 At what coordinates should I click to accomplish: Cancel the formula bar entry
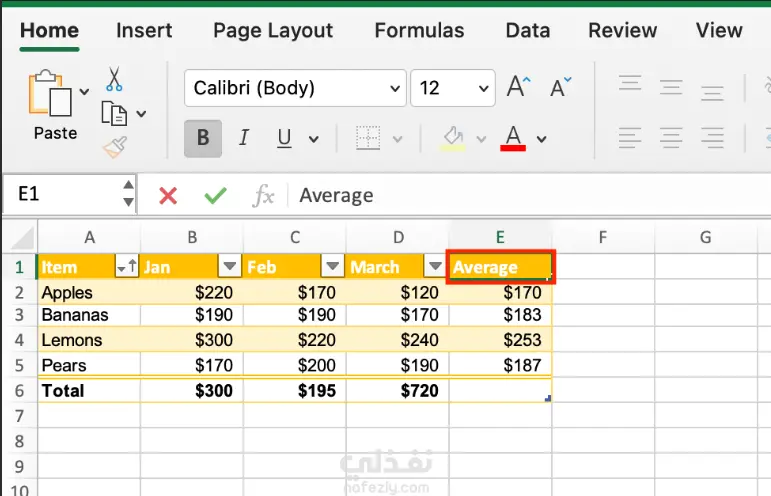click(168, 195)
